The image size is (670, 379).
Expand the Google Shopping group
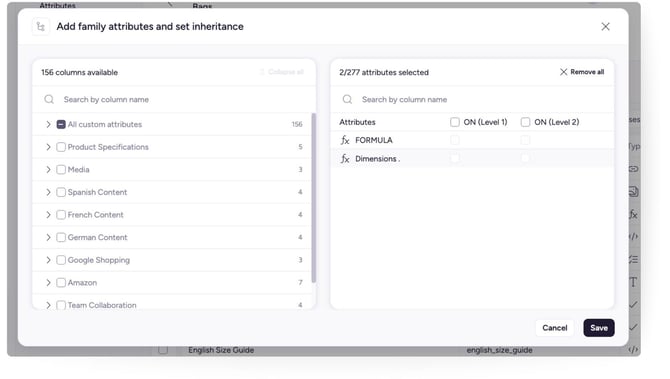48,260
